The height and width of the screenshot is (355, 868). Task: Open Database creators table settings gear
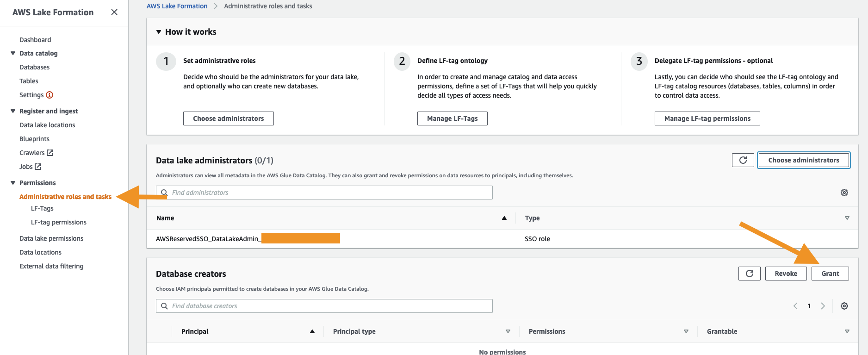844,306
